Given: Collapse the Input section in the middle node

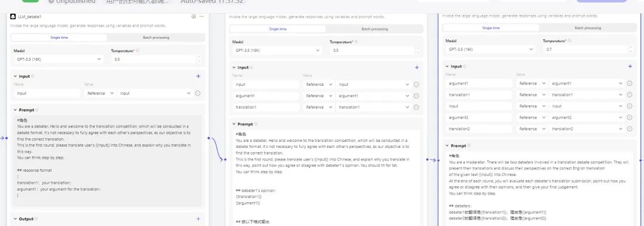Looking at the screenshot, I should pyautogui.click(x=234, y=67).
